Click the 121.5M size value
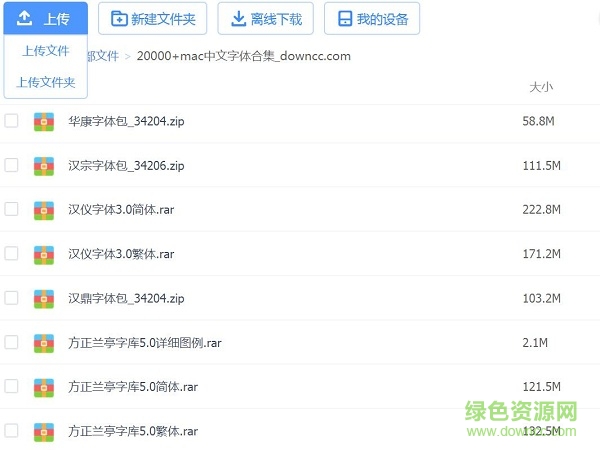The height and width of the screenshot is (450, 600). click(541, 387)
